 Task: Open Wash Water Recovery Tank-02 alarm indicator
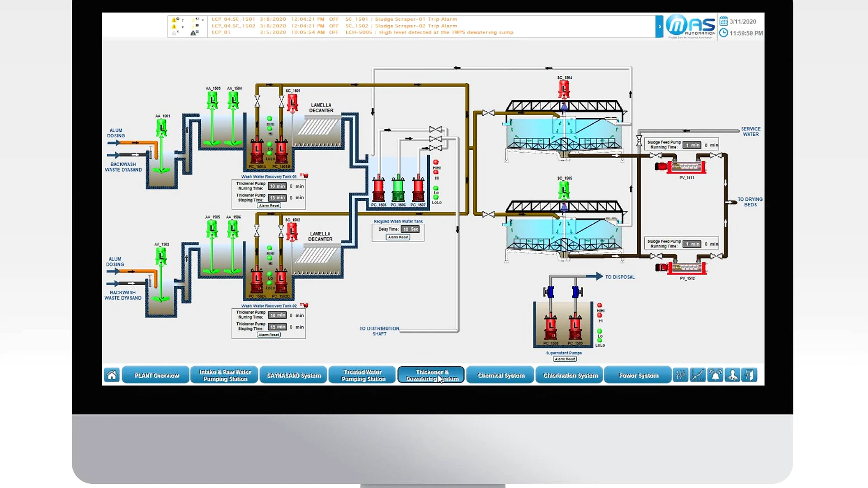(x=304, y=305)
